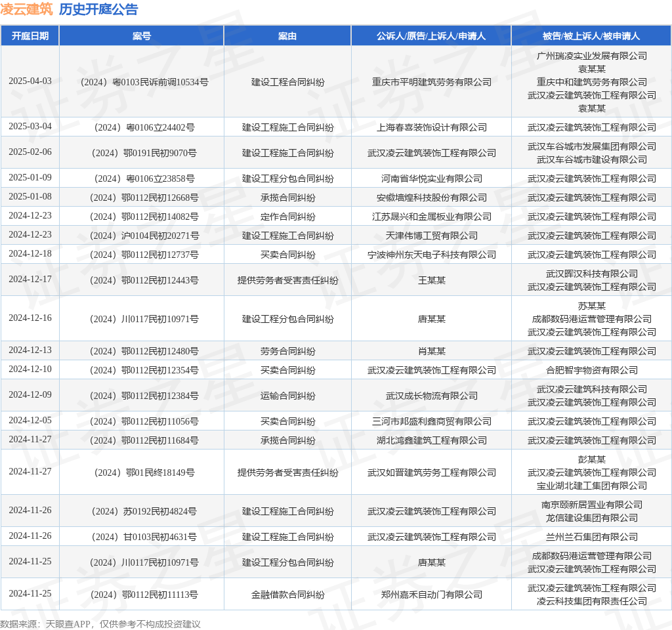This screenshot has height=630, width=672.
Task: Click the date 2024-12-16
Action: [30, 318]
